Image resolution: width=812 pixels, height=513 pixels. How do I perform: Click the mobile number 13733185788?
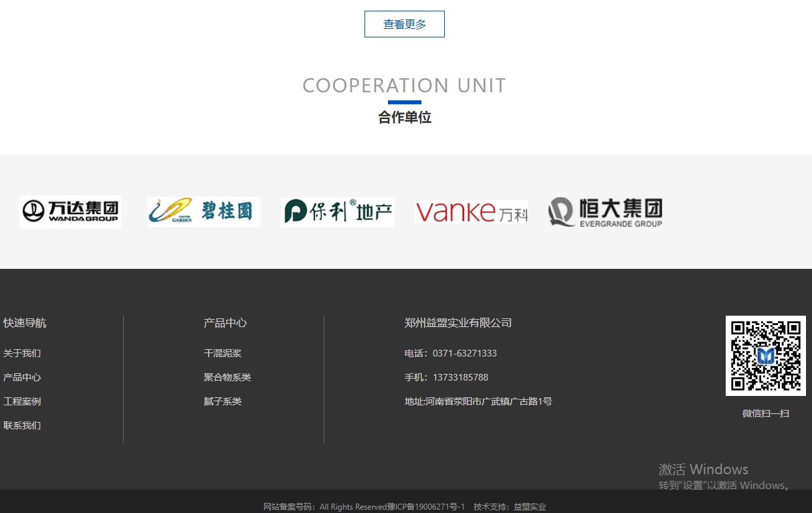[x=460, y=377]
